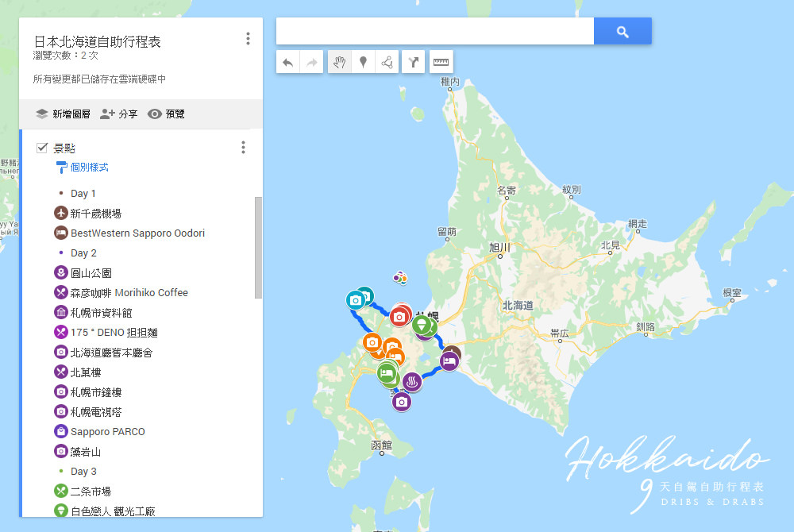Click 新增圖層 to add a layer
Image resolution: width=794 pixels, height=532 pixels.
[64, 114]
